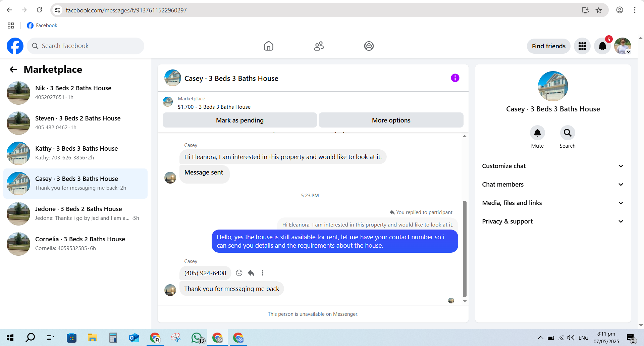Open the taskbar clock showing 8:11 pm

click(606, 338)
